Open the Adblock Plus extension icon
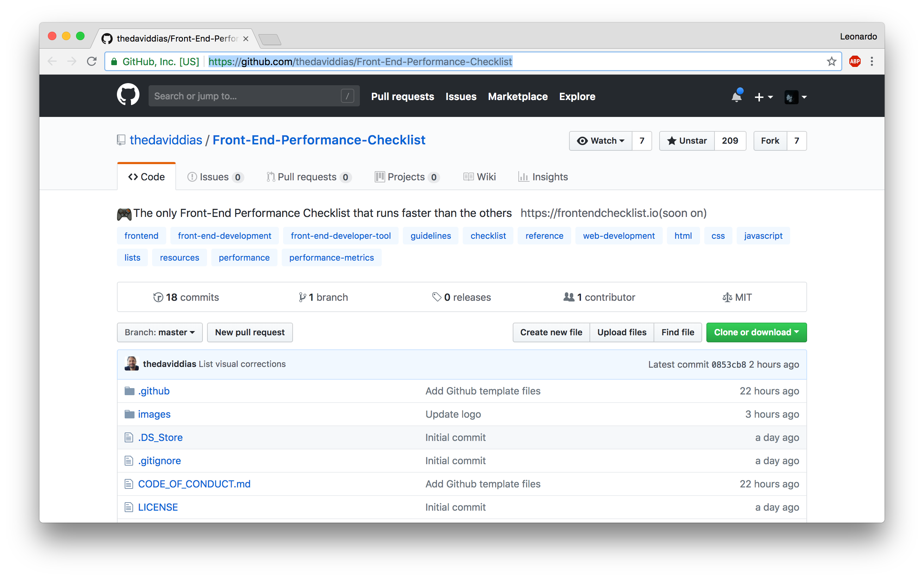The height and width of the screenshot is (579, 924). [x=855, y=61]
